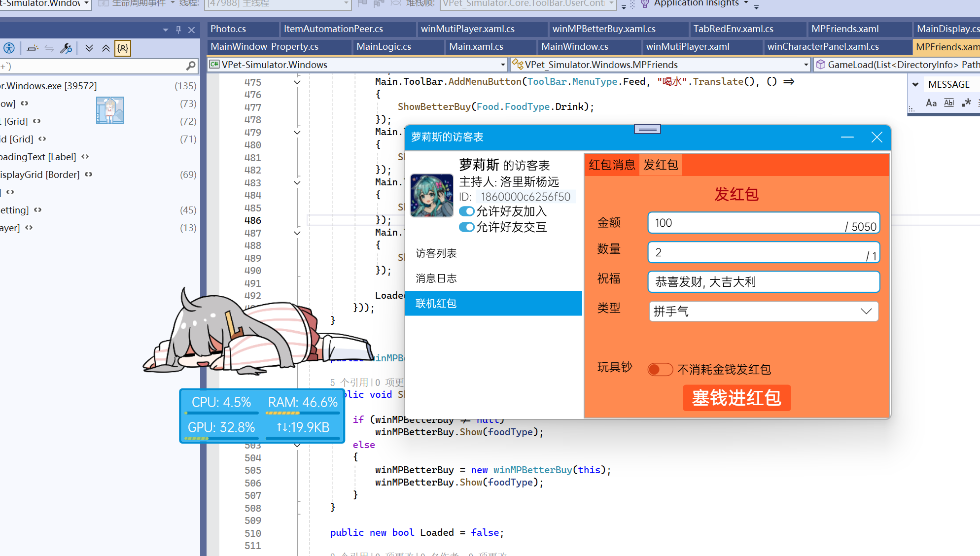Click the accessibility checker icon
Image resolution: width=980 pixels, height=556 pixels.
coord(9,48)
